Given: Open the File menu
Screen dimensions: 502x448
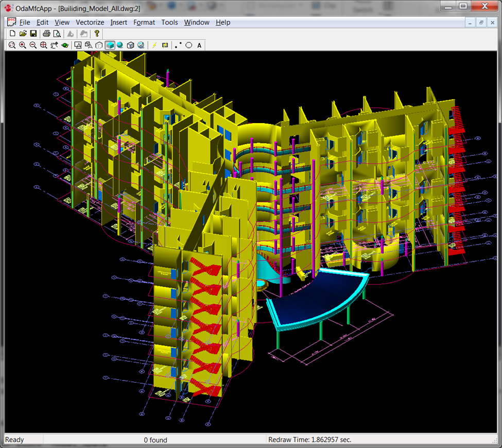Looking at the screenshot, I should click(24, 22).
